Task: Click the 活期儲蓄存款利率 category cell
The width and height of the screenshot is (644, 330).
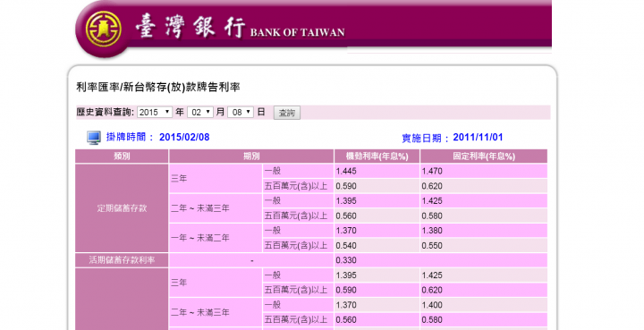Action: [x=122, y=260]
